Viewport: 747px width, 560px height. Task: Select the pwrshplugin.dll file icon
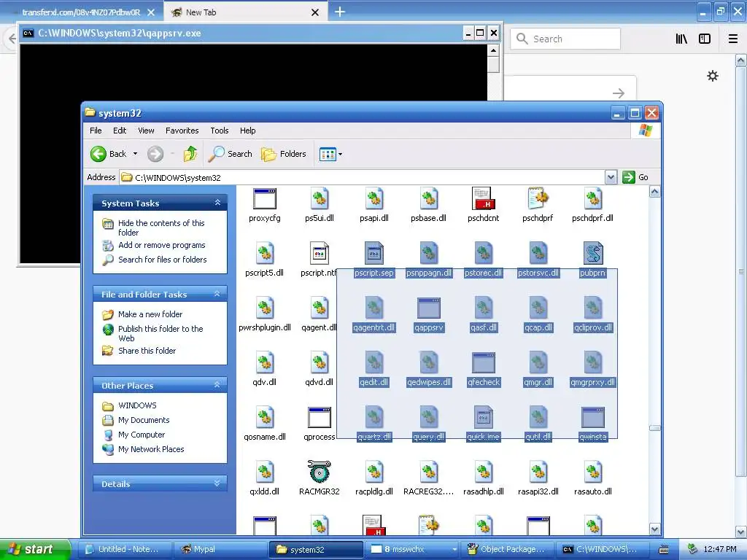pos(264,308)
